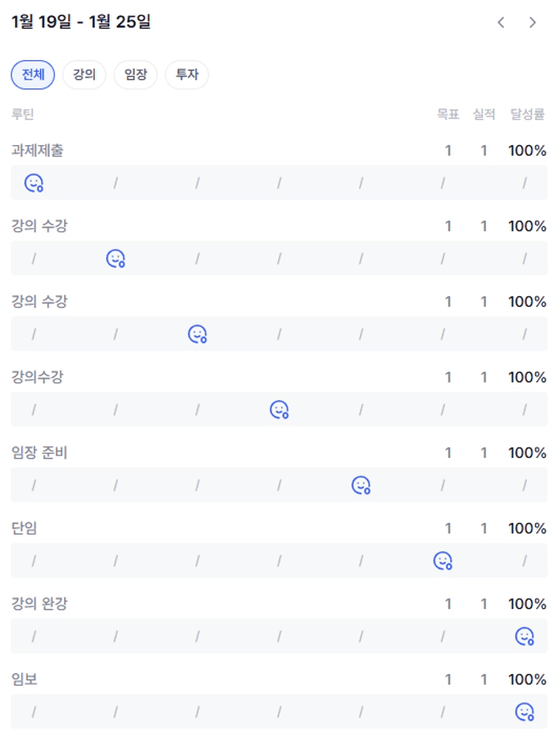Image resolution: width=560 pixels, height=738 pixels.
Task: Click the smiley icon in 단임 row
Action: [x=442, y=560]
